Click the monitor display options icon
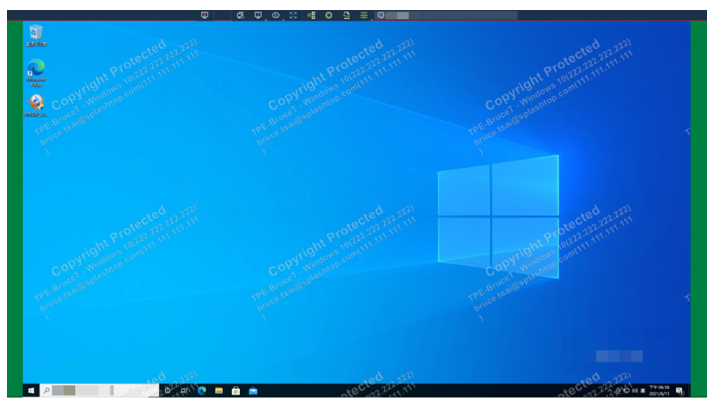712x407 pixels. [258, 15]
